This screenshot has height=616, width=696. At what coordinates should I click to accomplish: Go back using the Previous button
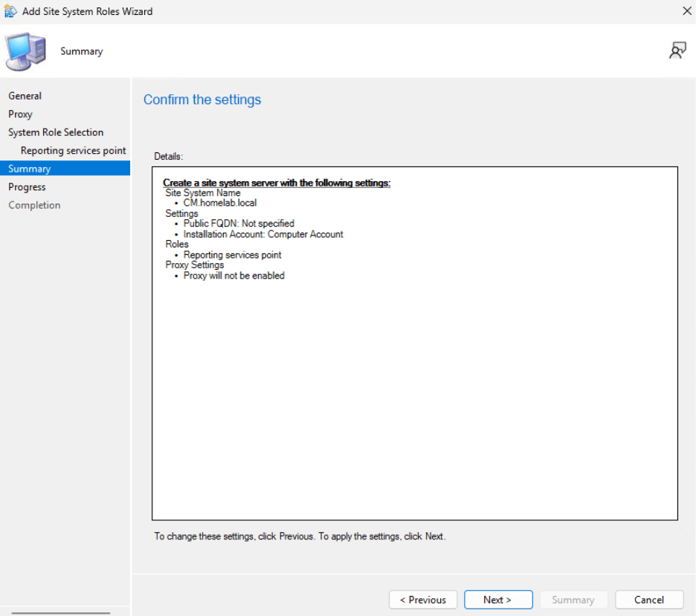pyautogui.click(x=422, y=600)
